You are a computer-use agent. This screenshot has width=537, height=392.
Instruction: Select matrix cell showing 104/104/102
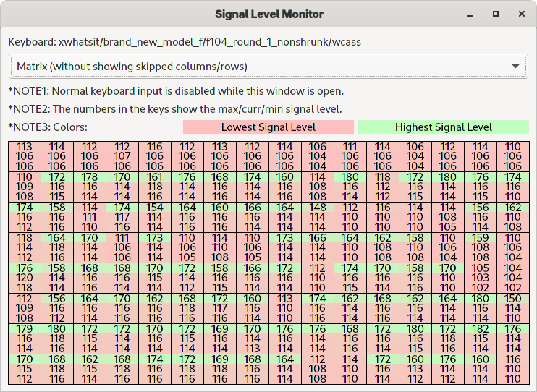[513, 278]
